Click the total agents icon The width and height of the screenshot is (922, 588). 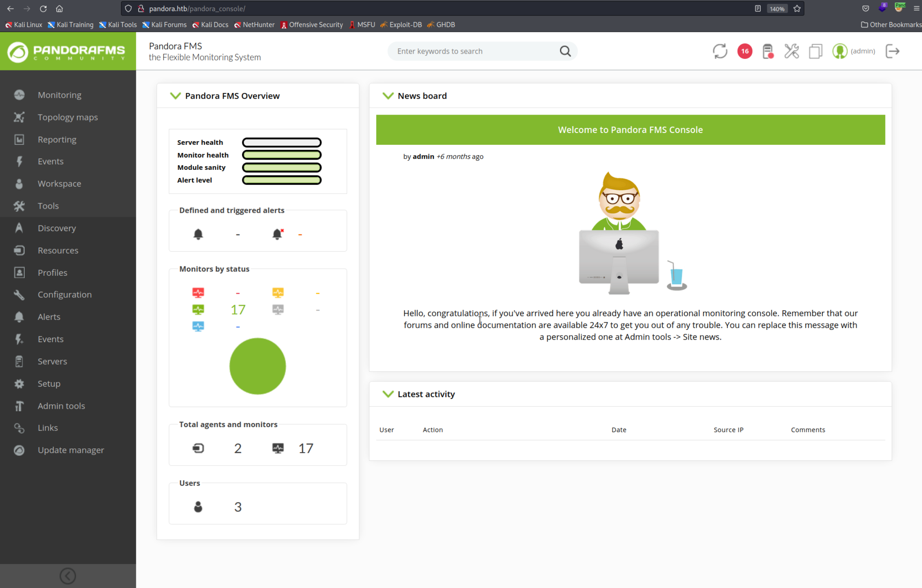point(198,448)
